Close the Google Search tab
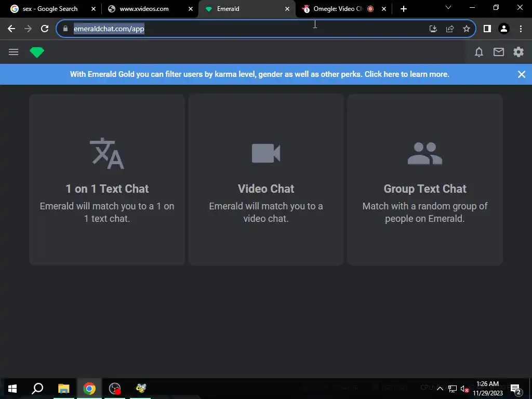532x399 pixels. 94,9
